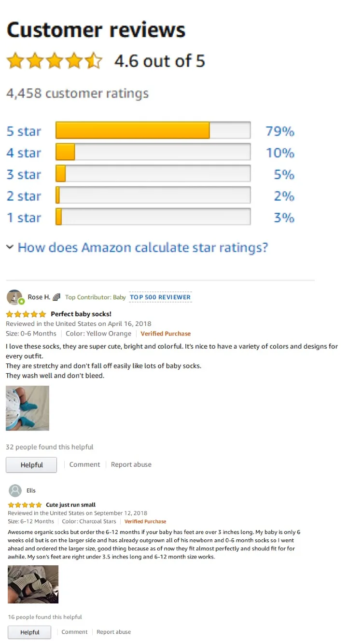The height and width of the screenshot is (644, 362).
Task: Comment on Rose H. review
Action: [x=84, y=464]
